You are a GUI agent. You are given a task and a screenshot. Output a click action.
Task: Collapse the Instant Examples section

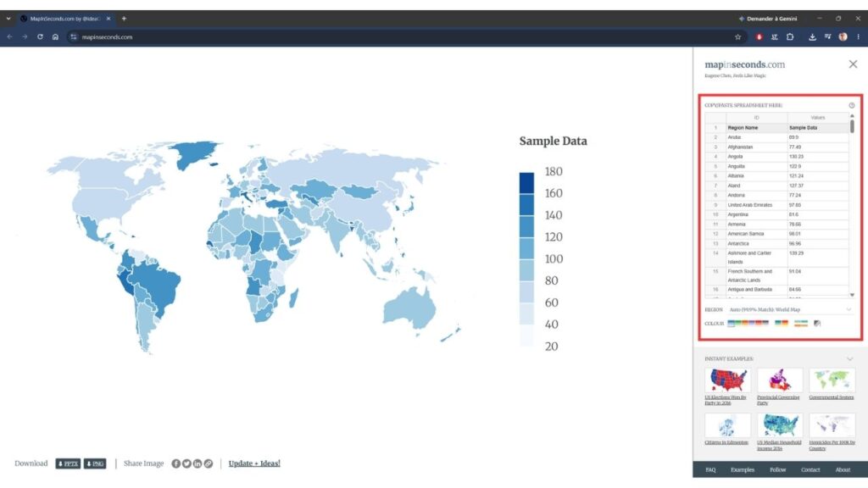point(849,359)
